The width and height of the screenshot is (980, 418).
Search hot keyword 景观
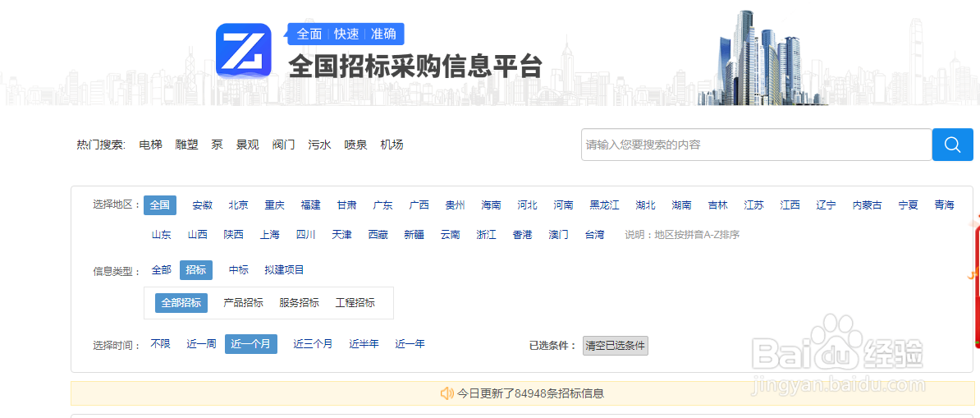248,145
